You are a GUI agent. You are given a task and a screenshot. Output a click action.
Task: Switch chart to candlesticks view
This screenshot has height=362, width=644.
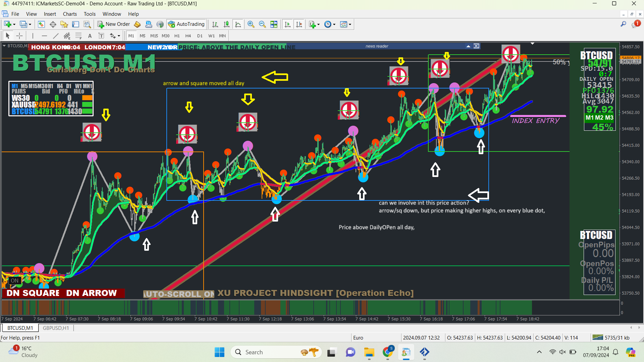[x=227, y=24]
